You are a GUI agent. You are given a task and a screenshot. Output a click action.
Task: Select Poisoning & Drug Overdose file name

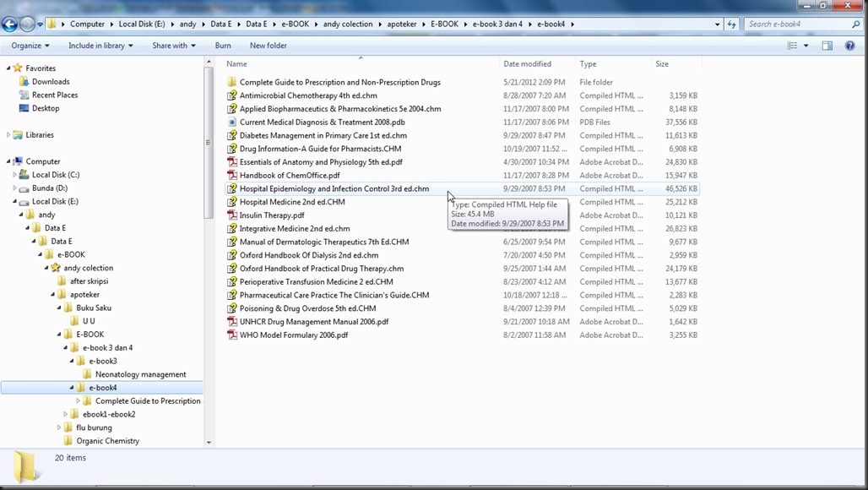pyautogui.click(x=308, y=308)
